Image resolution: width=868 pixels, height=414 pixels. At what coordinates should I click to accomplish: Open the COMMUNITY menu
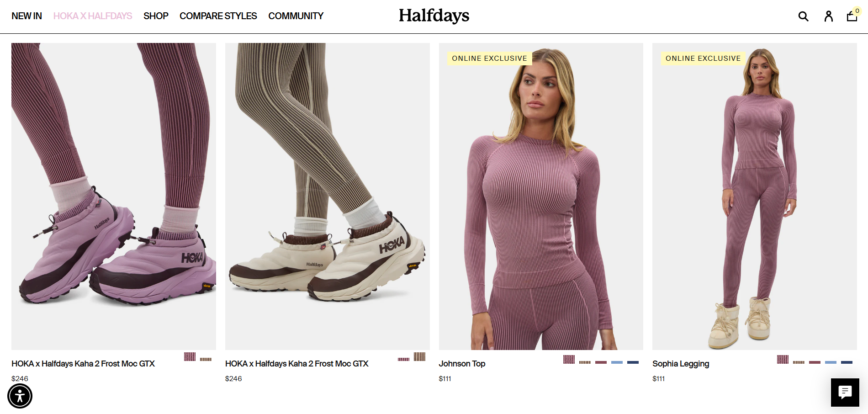pyautogui.click(x=296, y=16)
